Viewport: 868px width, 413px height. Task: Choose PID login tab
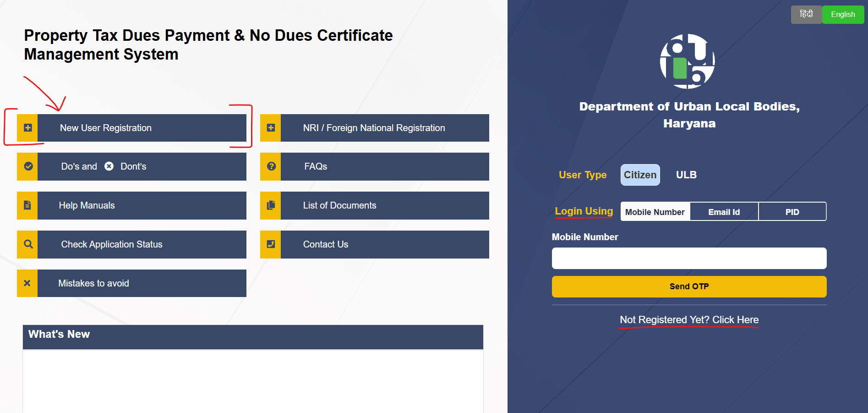coord(792,212)
